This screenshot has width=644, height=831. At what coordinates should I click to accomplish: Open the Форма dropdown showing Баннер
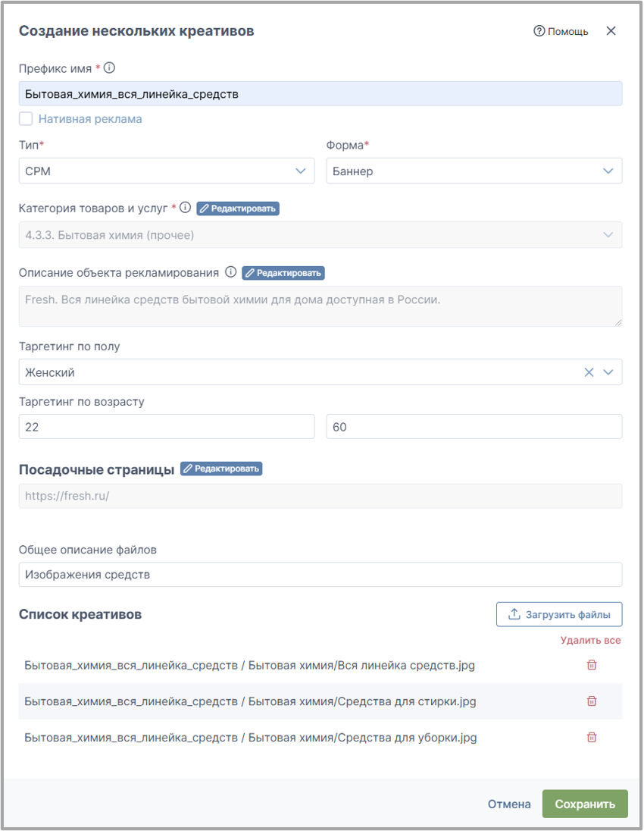[x=474, y=171]
